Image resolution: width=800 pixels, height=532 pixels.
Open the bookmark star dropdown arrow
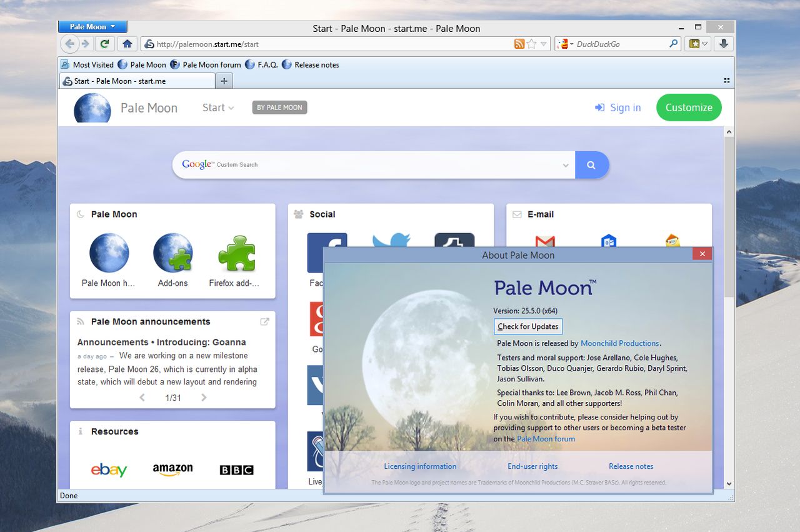[544, 44]
